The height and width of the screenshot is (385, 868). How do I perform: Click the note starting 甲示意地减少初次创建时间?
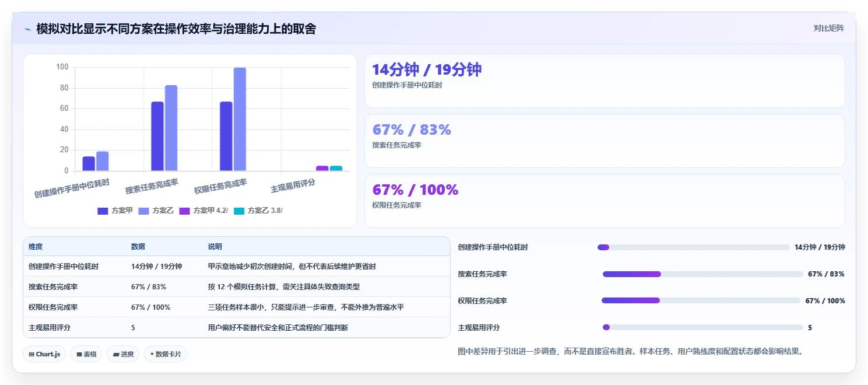[292, 267]
